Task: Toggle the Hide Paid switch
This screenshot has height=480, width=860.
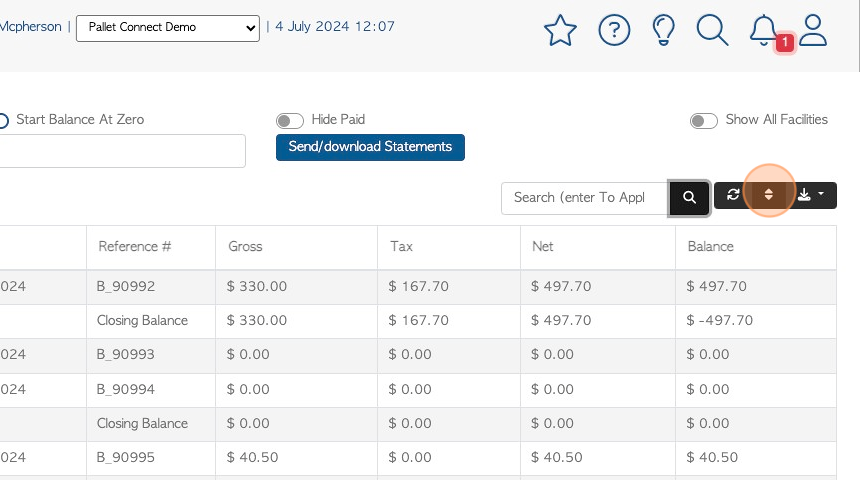Action: (x=290, y=121)
